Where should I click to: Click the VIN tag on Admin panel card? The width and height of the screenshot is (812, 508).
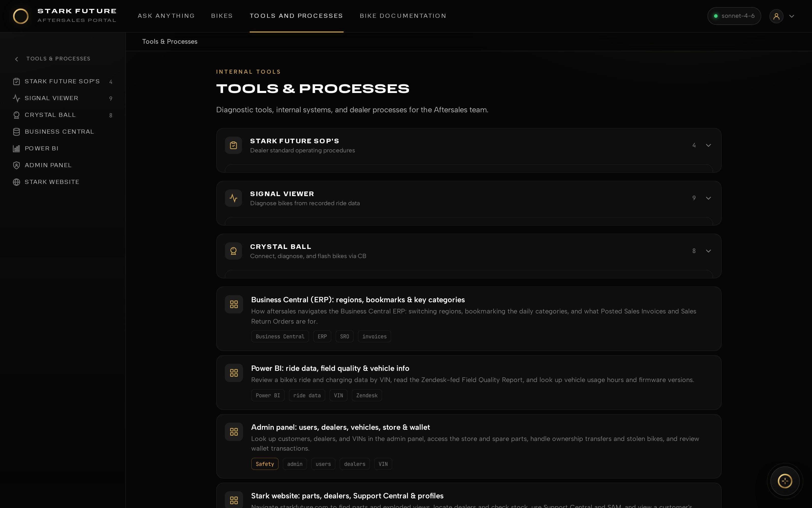click(383, 464)
